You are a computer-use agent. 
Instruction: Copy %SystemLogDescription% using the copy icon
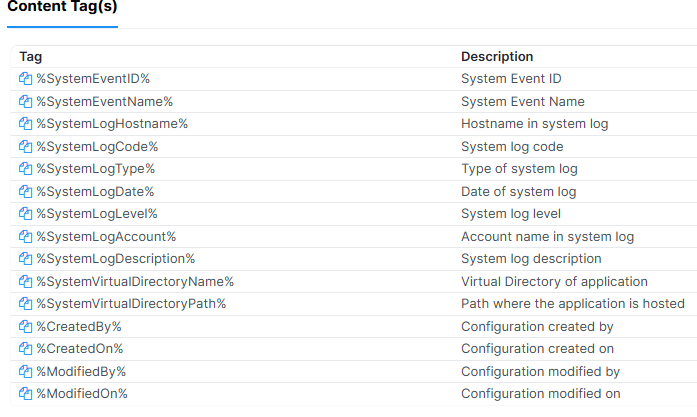26,259
